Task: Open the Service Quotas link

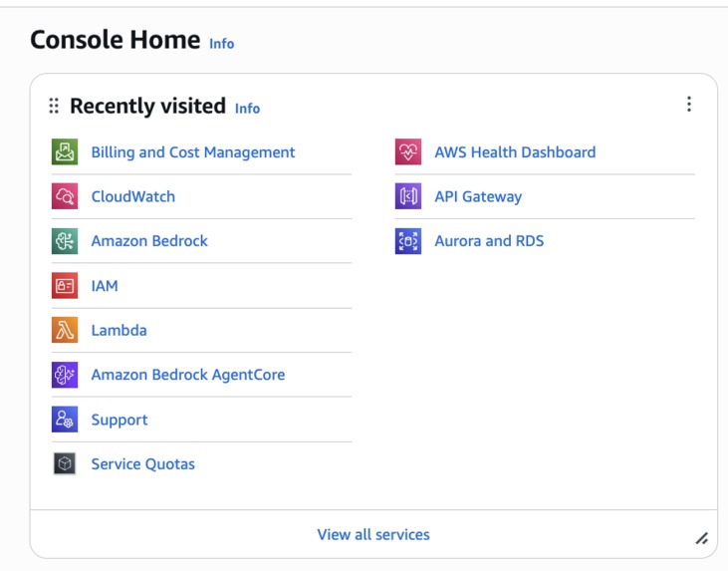Action: (143, 464)
